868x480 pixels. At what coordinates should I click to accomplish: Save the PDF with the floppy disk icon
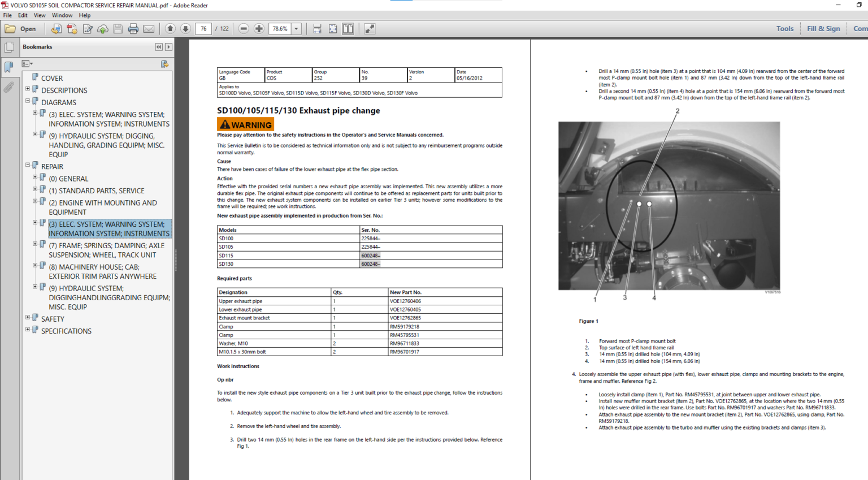tap(118, 28)
